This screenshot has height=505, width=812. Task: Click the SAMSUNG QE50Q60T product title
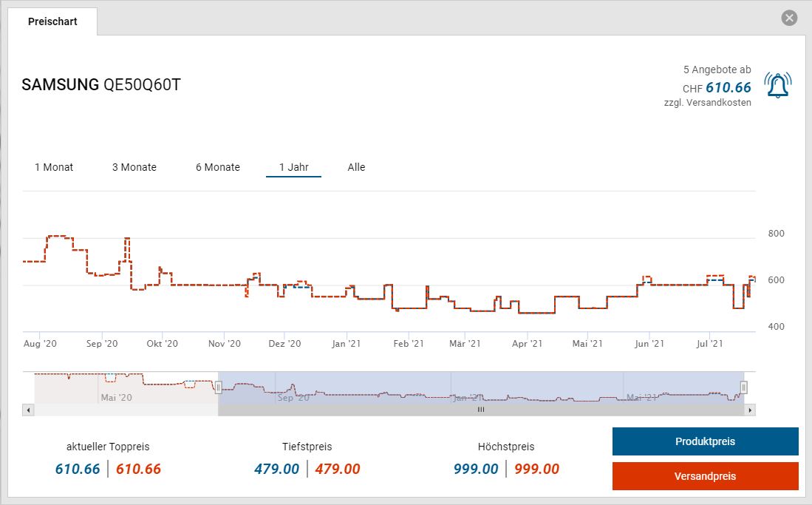point(101,85)
